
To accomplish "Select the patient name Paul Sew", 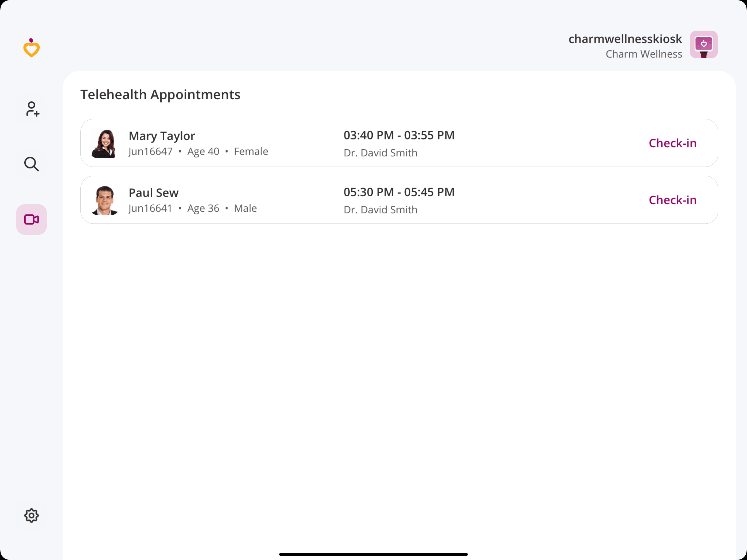I will pyautogui.click(x=153, y=192).
